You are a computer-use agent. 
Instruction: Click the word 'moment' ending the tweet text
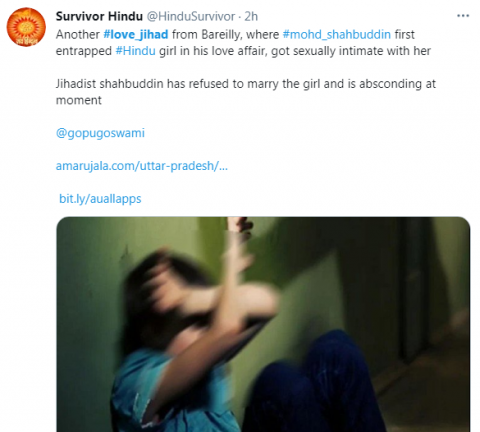pyautogui.click(x=79, y=100)
